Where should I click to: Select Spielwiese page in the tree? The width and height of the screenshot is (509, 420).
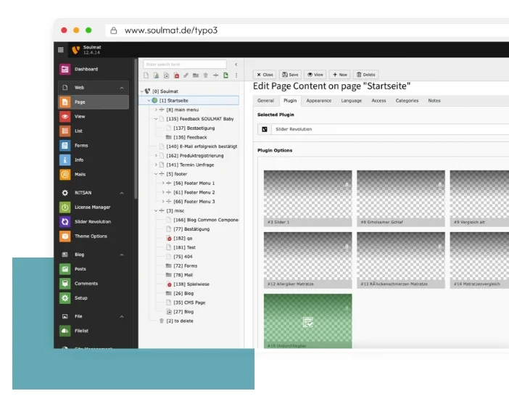(x=186, y=284)
